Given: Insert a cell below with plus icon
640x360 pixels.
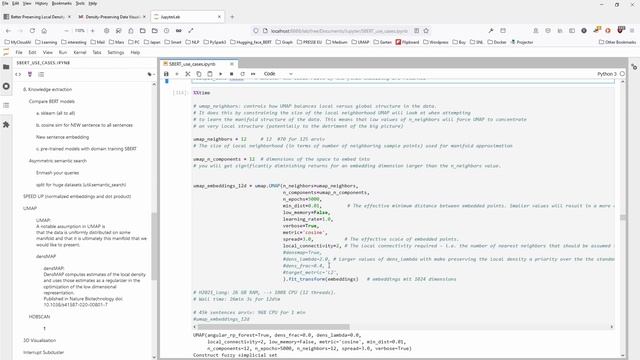Looking at the screenshot, I should coord(177,74).
